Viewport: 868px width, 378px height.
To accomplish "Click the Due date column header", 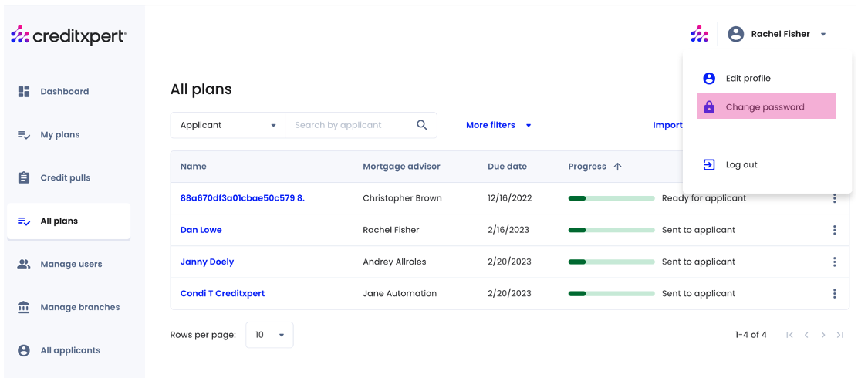I will click(507, 167).
